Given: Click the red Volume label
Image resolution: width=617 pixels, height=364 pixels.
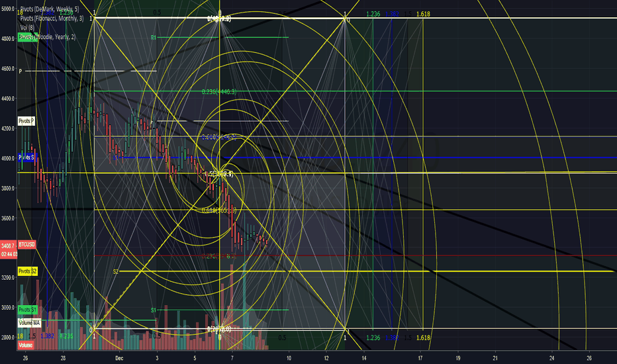Looking at the screenshot, I should [x=26, y=345].
